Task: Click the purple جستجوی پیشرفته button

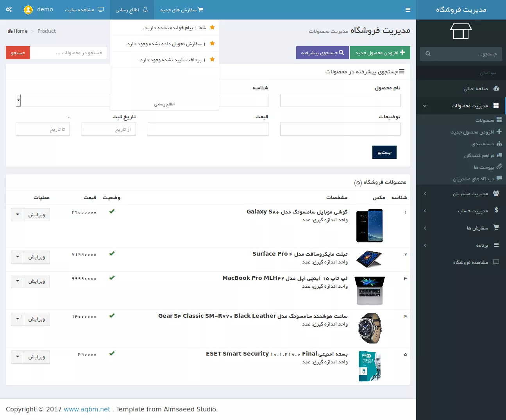Action: 322,53
